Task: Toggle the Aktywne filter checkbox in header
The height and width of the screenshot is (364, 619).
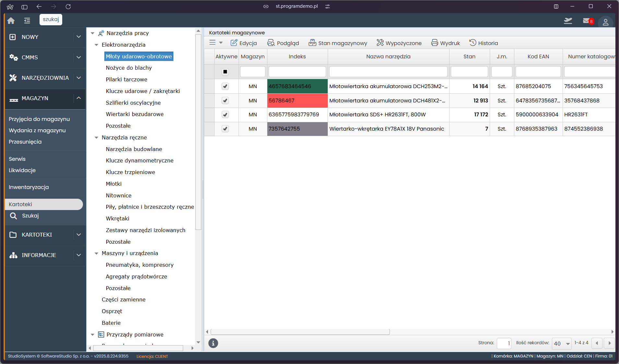Action: tap(225, 72)
